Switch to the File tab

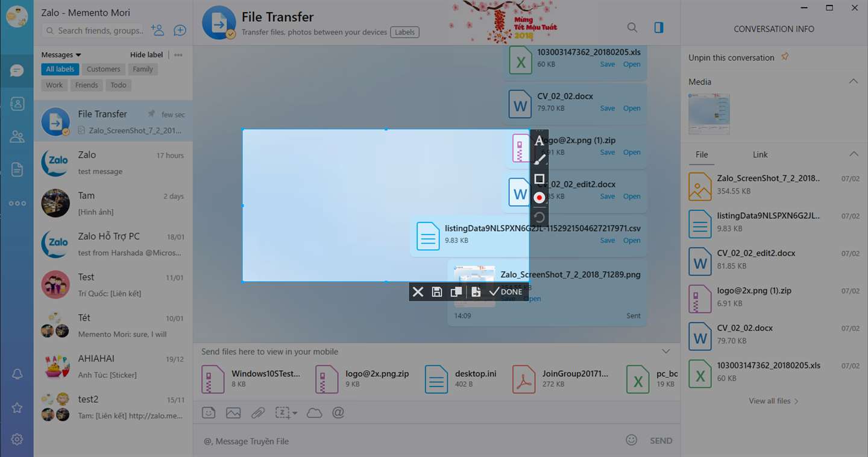point(702,155)
